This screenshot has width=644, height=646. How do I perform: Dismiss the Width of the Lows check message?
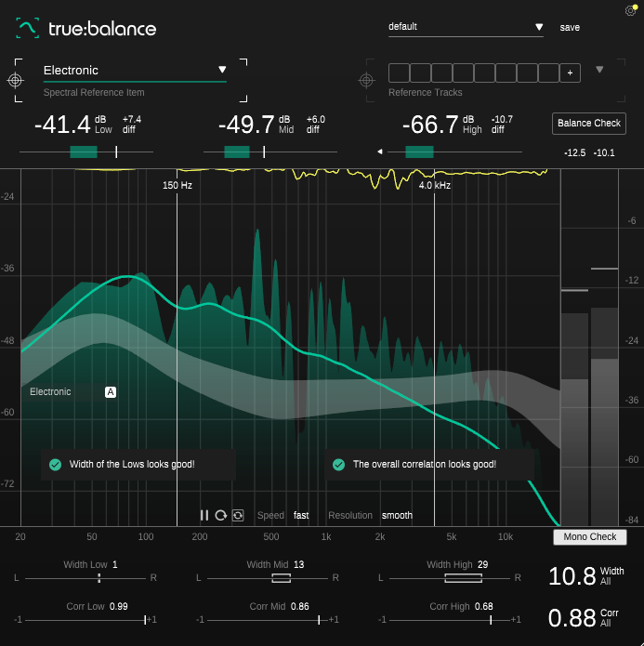pos(55,464)
